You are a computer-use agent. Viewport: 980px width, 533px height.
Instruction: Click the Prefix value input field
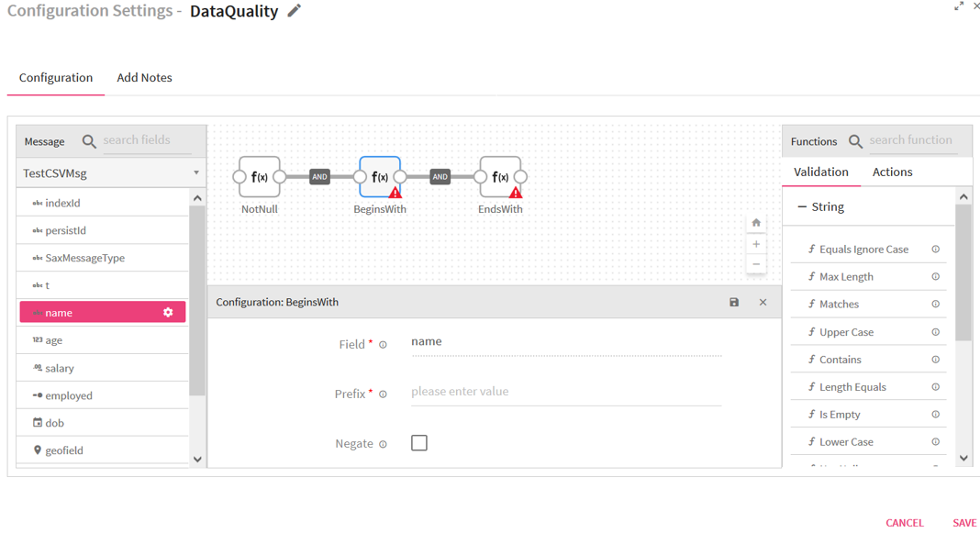coord(566,392)
